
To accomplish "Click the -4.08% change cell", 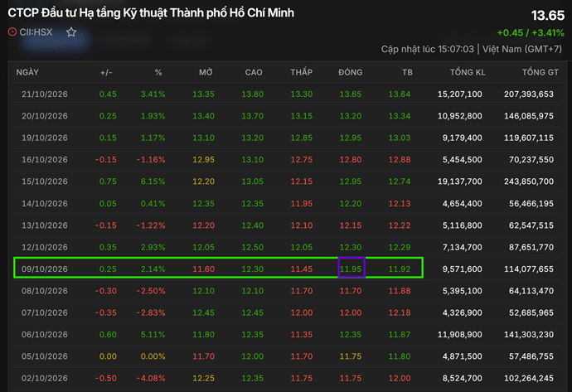I will (151, 378).
